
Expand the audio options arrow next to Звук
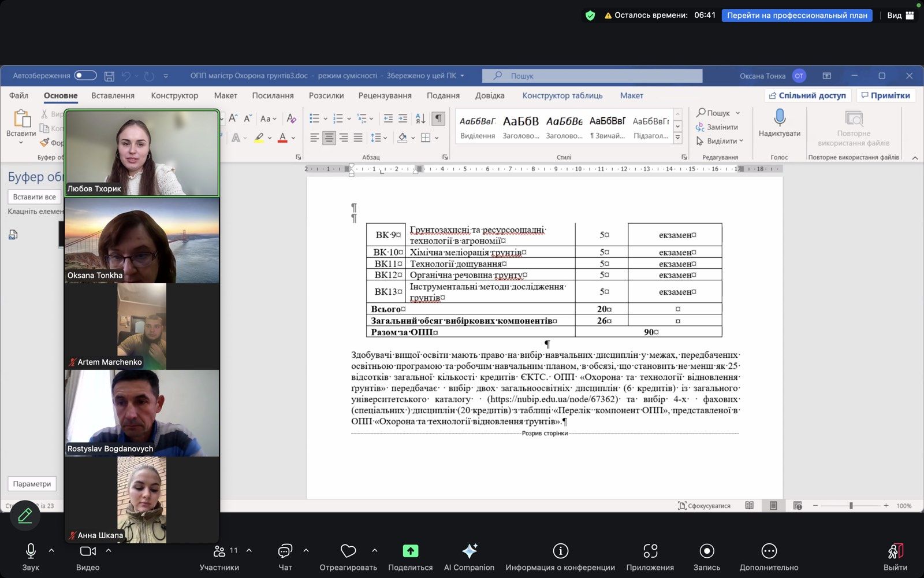[51, 550]
